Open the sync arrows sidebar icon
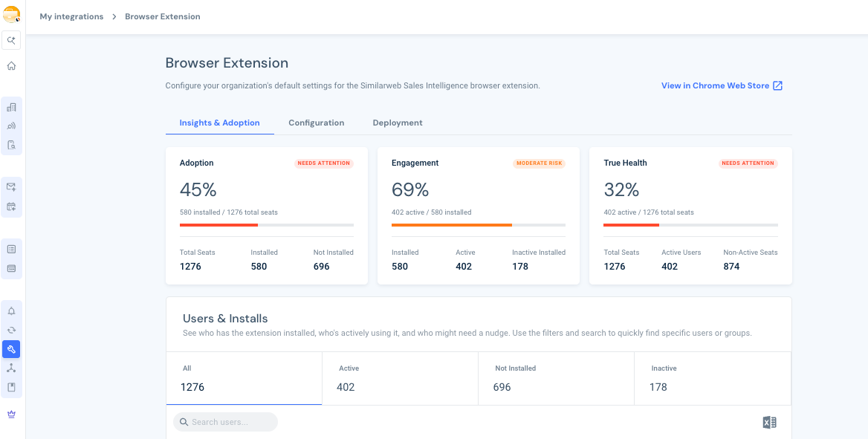 pyautogui.click(x=11, y=330)
